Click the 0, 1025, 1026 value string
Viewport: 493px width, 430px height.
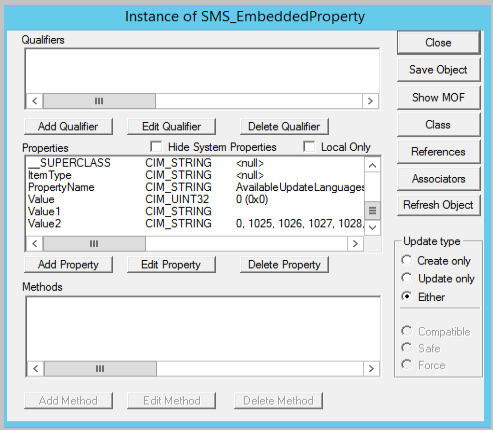(x=300, y=223)
